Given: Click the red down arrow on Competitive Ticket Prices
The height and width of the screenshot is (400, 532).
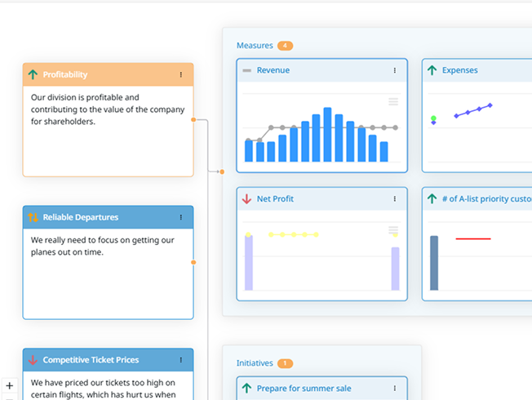Looking at the screenshot, I should click(33, 360).
